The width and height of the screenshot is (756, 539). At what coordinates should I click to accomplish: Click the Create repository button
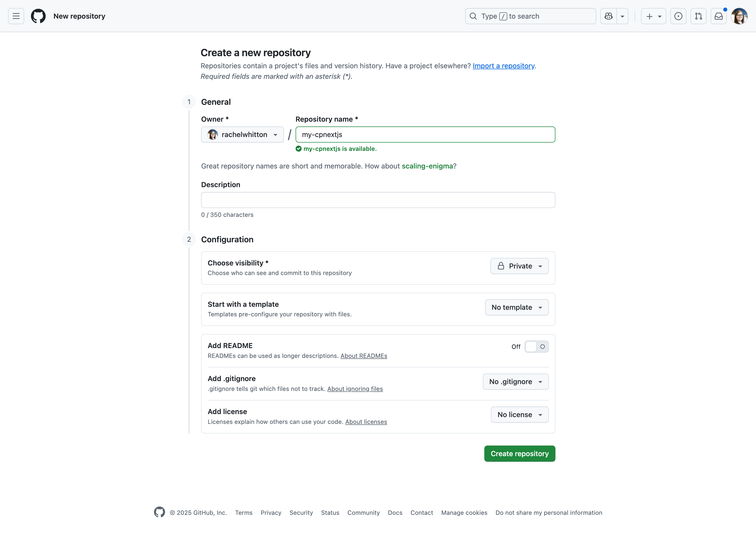tap(519, 453)
